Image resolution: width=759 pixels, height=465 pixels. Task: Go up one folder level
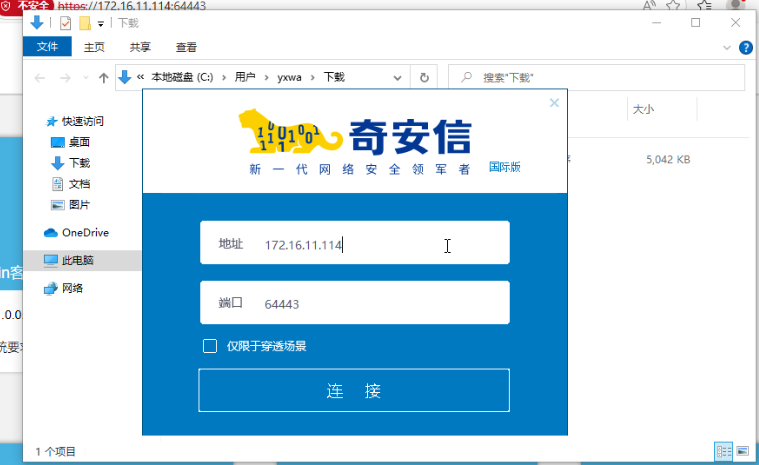[103, 77]
